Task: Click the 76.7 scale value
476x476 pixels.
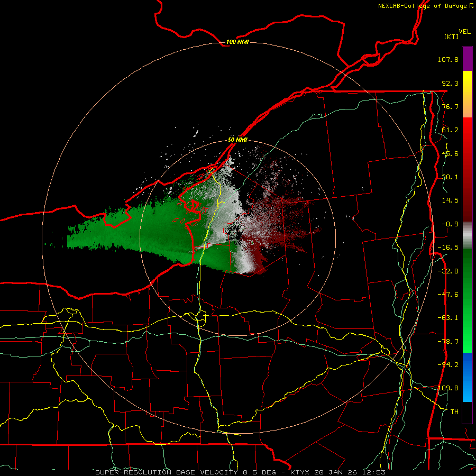Action: (x=450, y=106)
